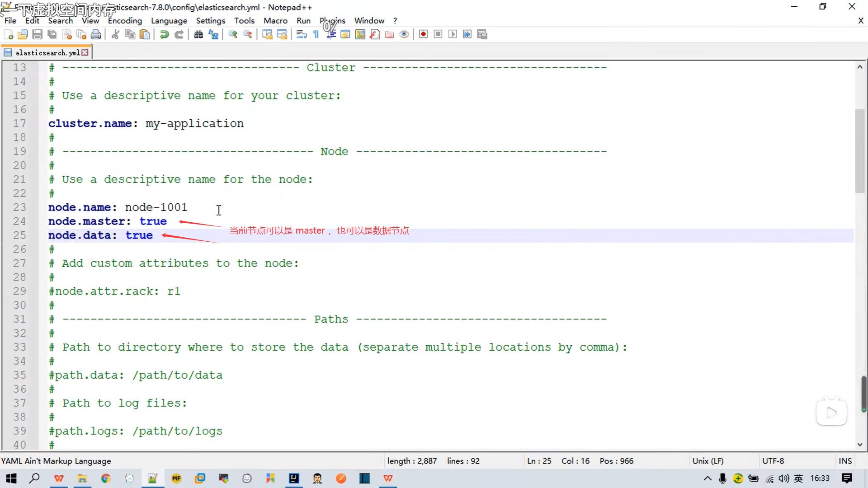Click the Save file toolbar icon
The height and width of the screenshot is (488, 868).
click(x=38, y=34)
